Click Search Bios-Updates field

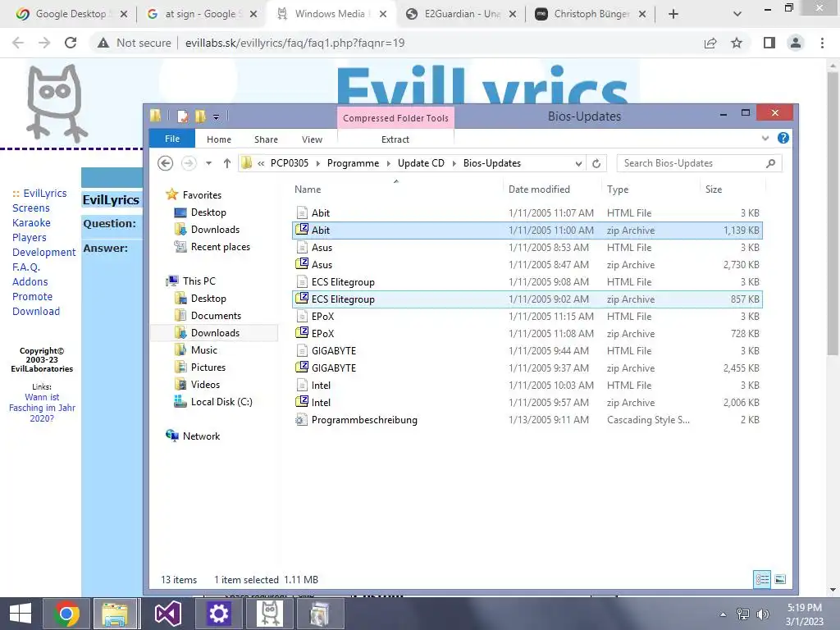(699, 163)
